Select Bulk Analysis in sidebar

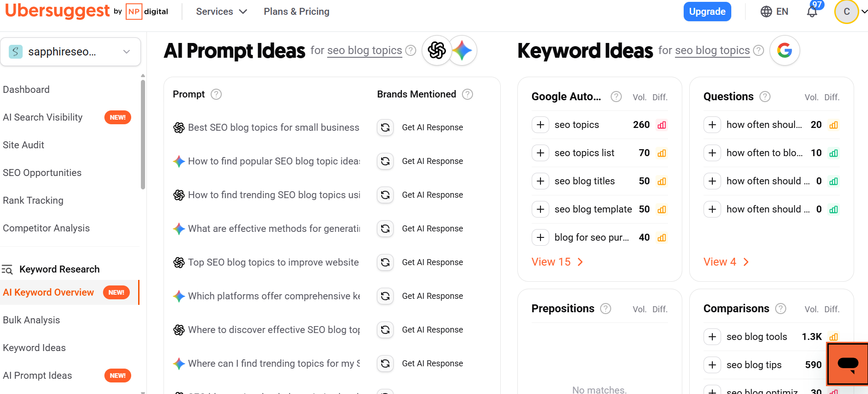(x=31, y=320)
